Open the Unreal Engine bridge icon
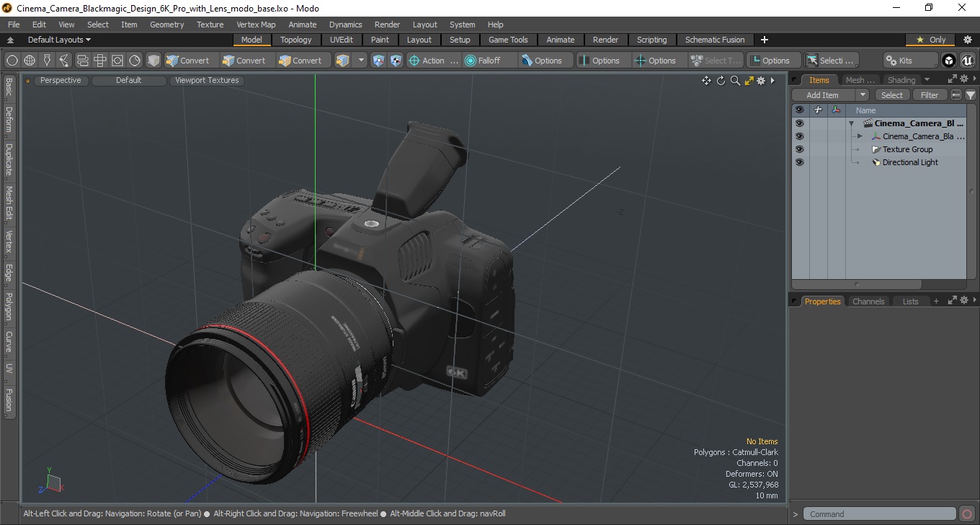The height and width of the screenshot is (525, 980). coord(967,61)
